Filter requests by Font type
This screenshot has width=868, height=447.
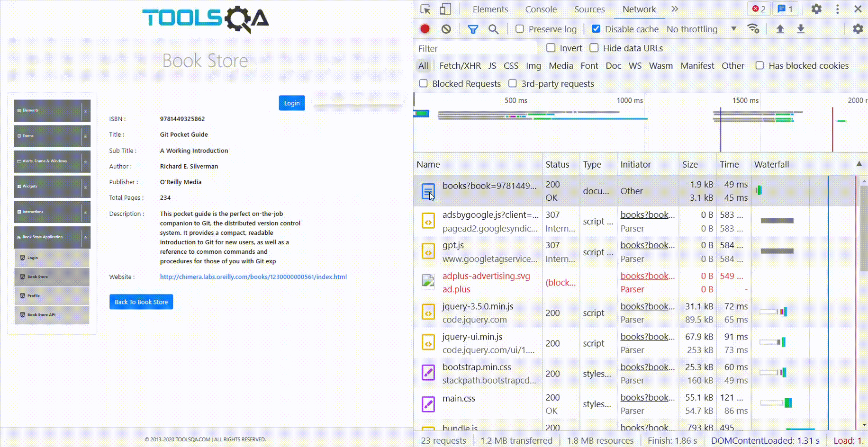click(589, 66)
